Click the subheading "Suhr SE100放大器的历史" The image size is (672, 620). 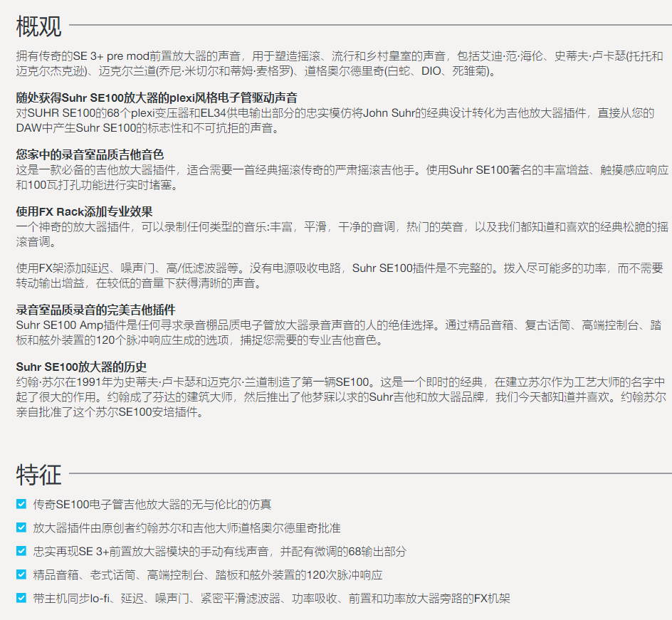click(81, 367)
